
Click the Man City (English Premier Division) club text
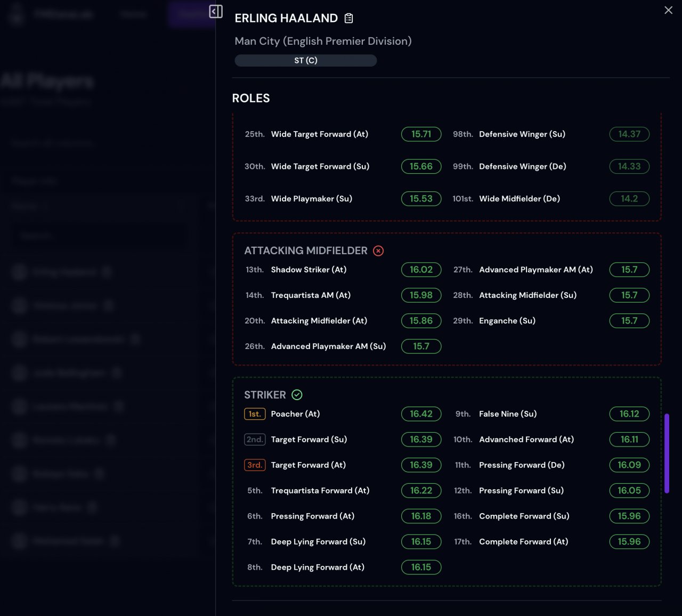323,42
